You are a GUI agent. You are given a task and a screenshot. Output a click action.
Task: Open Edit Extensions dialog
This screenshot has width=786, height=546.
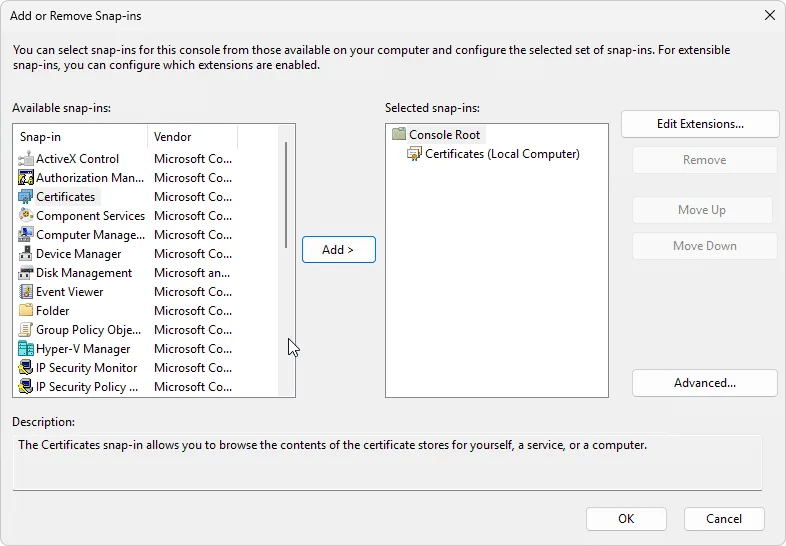[x=700, y=124]
